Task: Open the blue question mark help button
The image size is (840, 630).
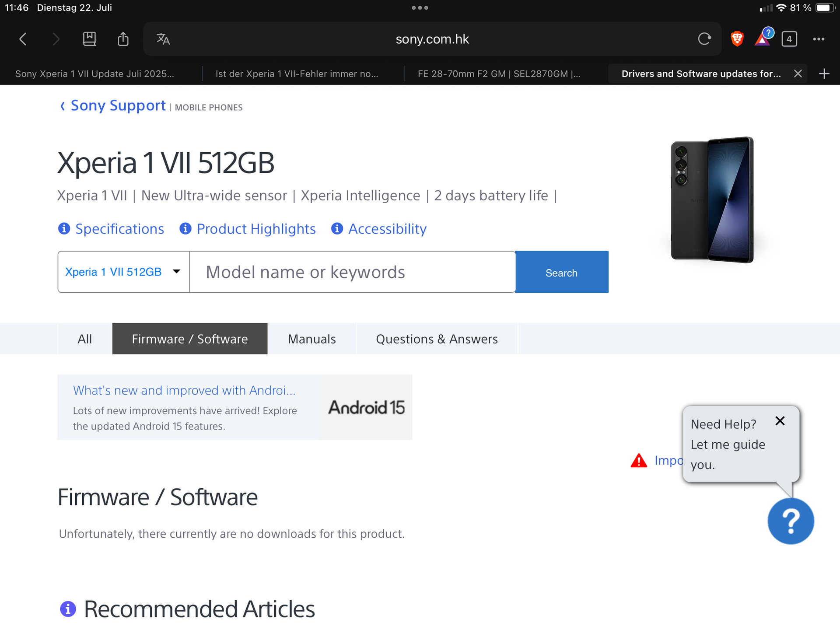Action: [791, 521]
